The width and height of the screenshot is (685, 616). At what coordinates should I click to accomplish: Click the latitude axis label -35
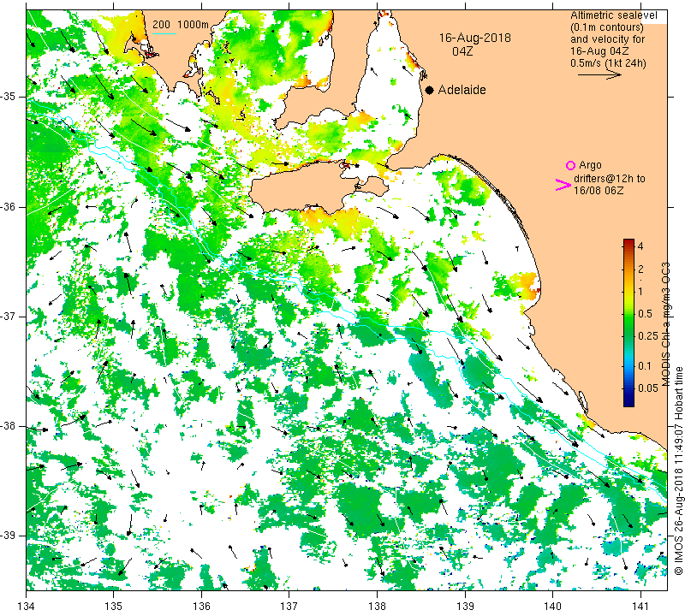click(x=8, y=97)
